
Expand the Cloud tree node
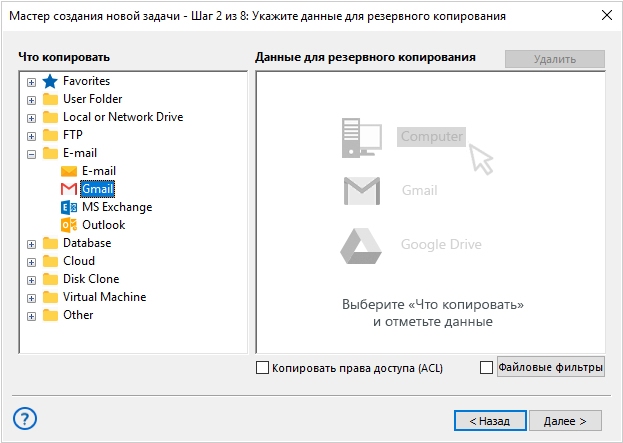pyautogui.click(x=31, y=262)
